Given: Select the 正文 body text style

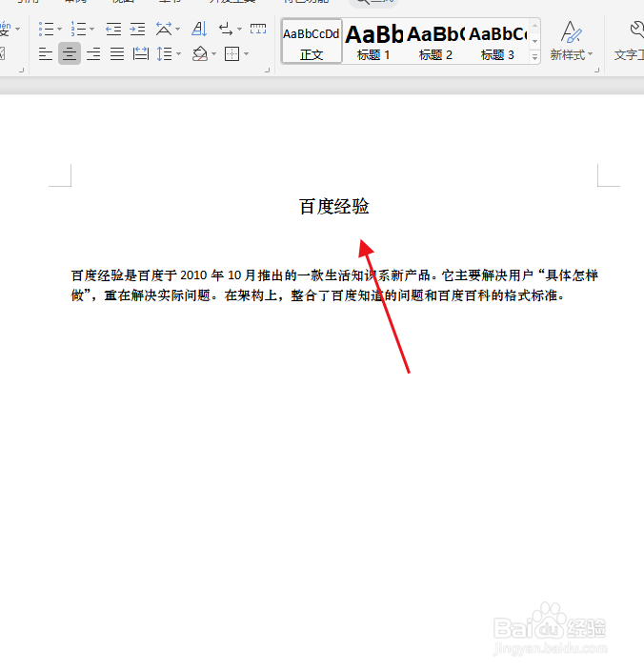Looking at the screenshot, I should tap(312, 41).
